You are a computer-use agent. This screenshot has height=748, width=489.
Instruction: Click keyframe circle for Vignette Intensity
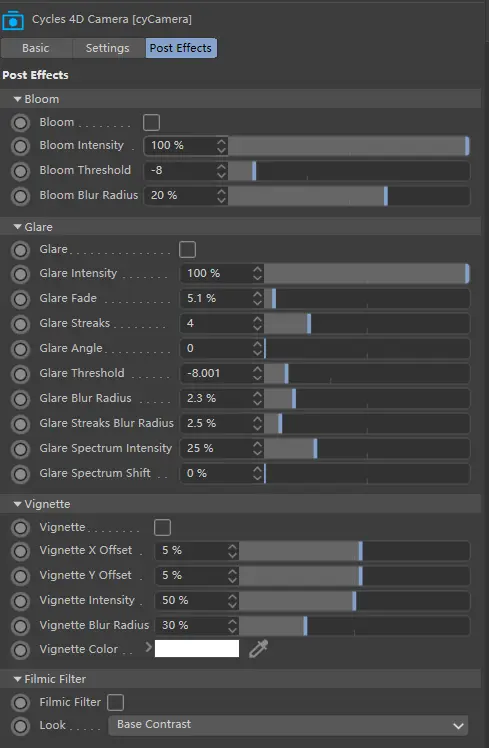pos(21,601)
